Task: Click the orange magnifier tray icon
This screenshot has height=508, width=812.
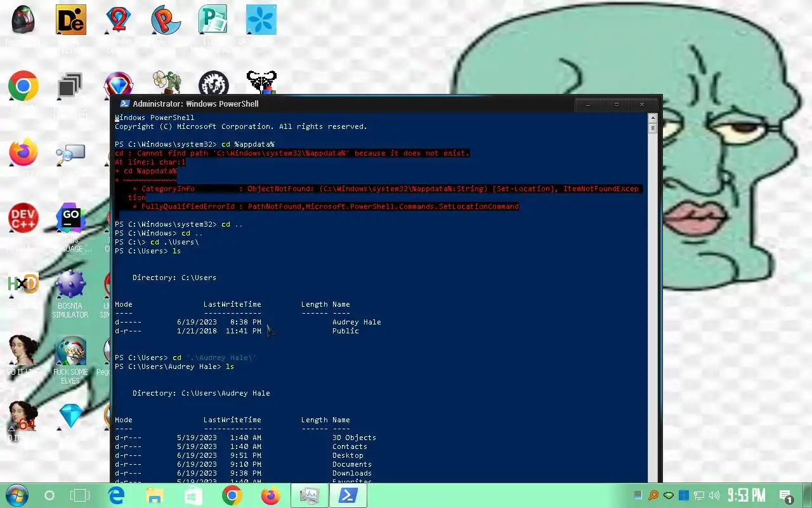Action: pyautogui.click(x=653, y=495)
